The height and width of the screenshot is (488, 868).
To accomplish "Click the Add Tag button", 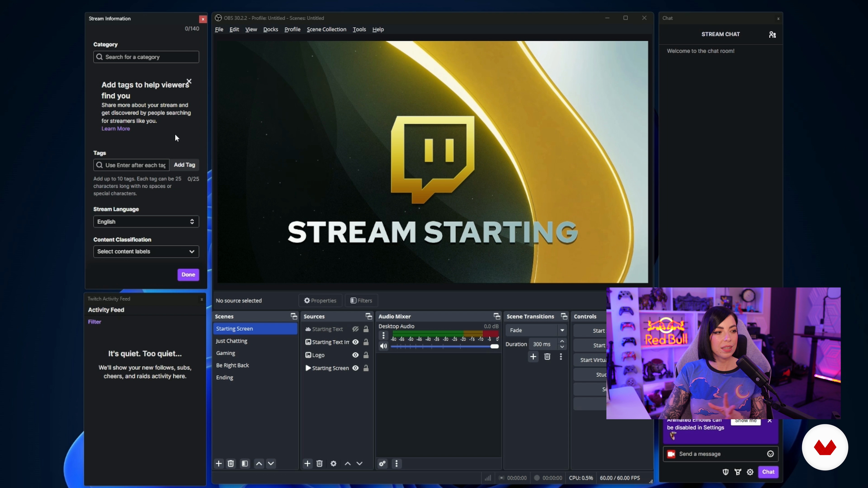I will click(184, 165).
